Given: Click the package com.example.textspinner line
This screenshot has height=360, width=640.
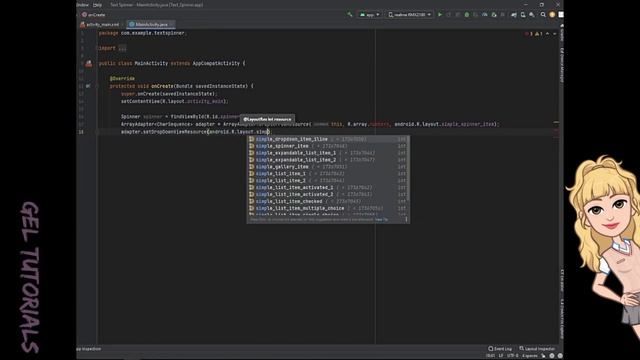Looking at the screenshot, I should click(x=142, y=33).
